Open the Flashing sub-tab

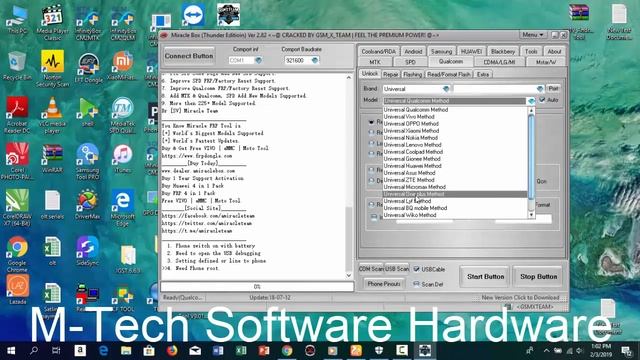[x=412, y=74]
